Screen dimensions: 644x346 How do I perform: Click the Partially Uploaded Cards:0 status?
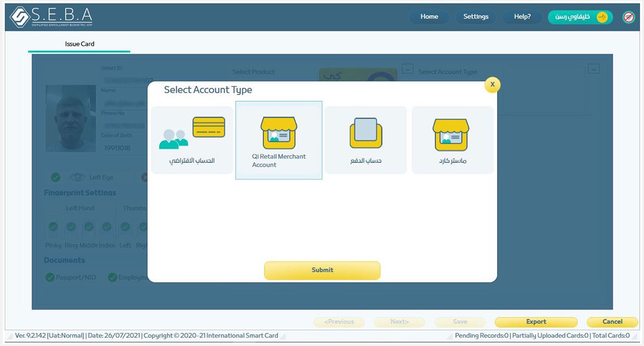550,336
